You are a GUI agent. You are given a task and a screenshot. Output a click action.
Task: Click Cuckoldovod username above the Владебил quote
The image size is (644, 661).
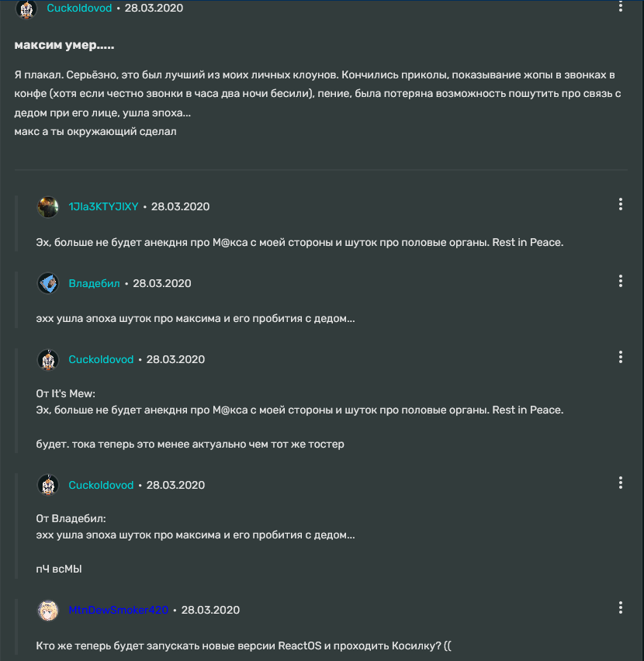click(x=101, y=485)
